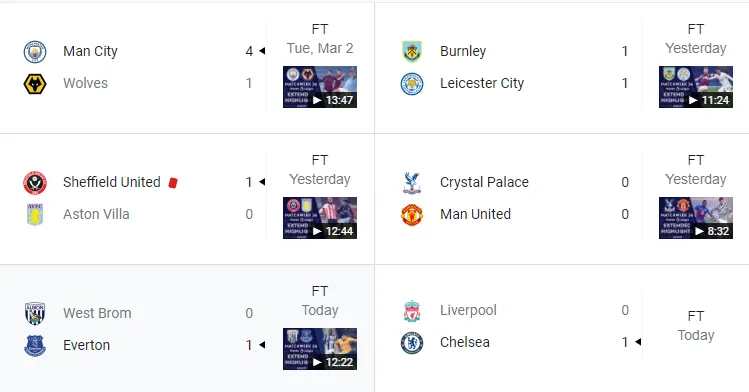Image resolution: width=749 pixels, height=392 pixels.
Task: Click the Burnley club crest
Action: click(x=412, y=52)
